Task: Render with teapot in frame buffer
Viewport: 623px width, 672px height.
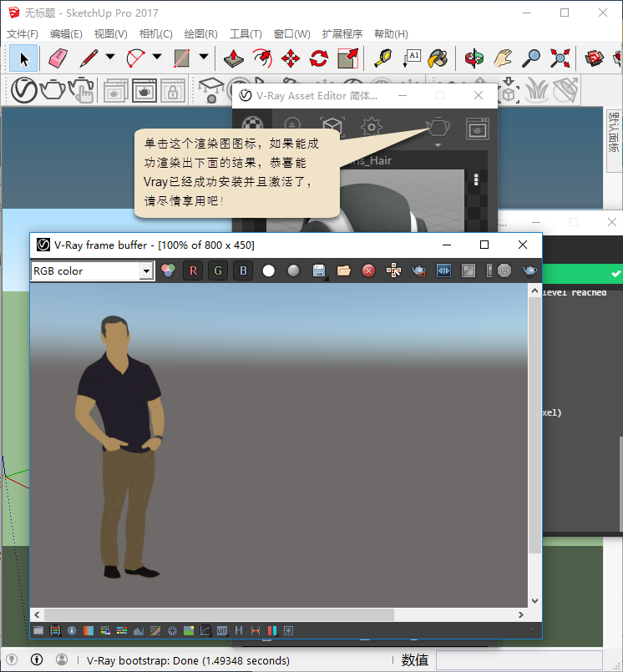Action: point(530,270)
